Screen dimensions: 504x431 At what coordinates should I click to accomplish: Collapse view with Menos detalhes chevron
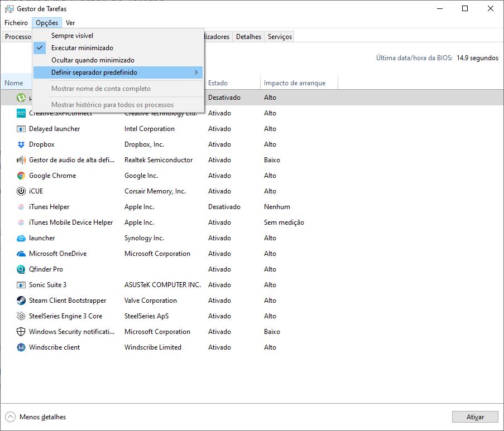click(x=10, y=417)
